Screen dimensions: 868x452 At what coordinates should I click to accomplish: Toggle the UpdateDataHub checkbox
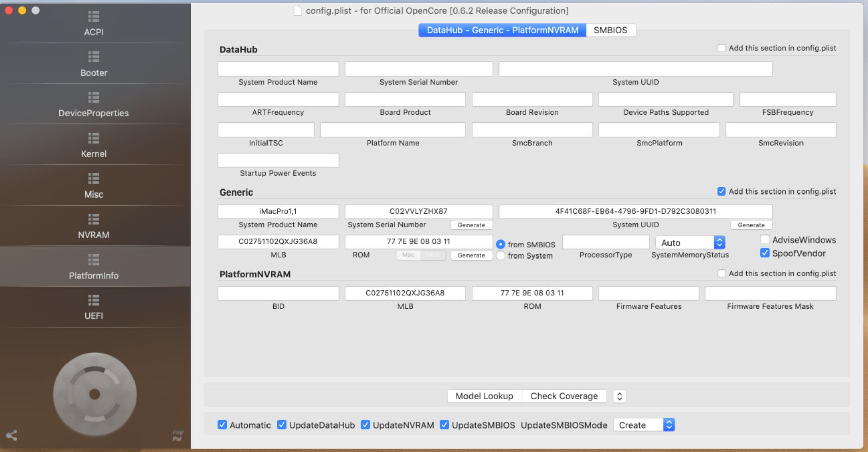click(282, 425)
